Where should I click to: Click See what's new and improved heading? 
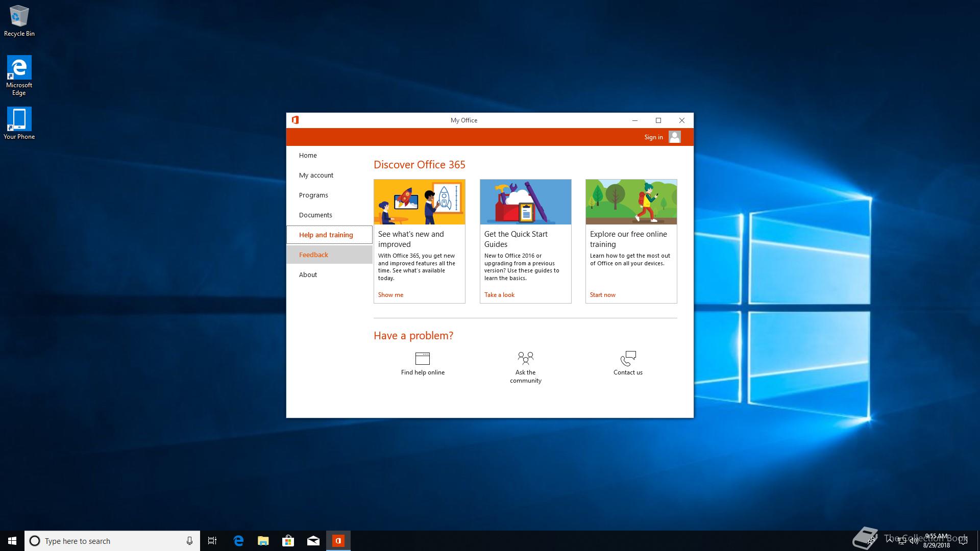pos(411,239)
